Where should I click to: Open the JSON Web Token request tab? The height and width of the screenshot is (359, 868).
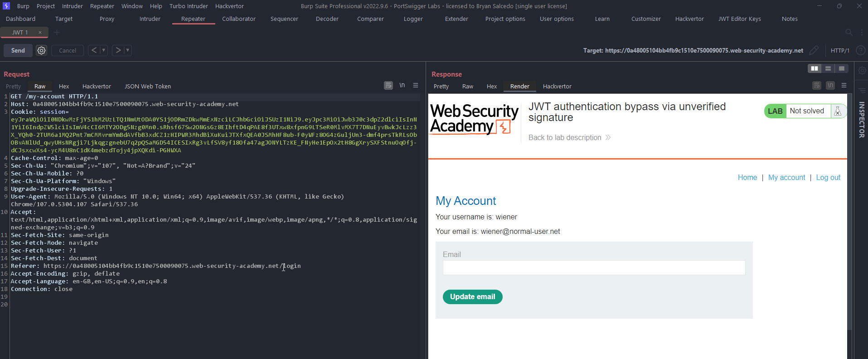tap(148, 87)
